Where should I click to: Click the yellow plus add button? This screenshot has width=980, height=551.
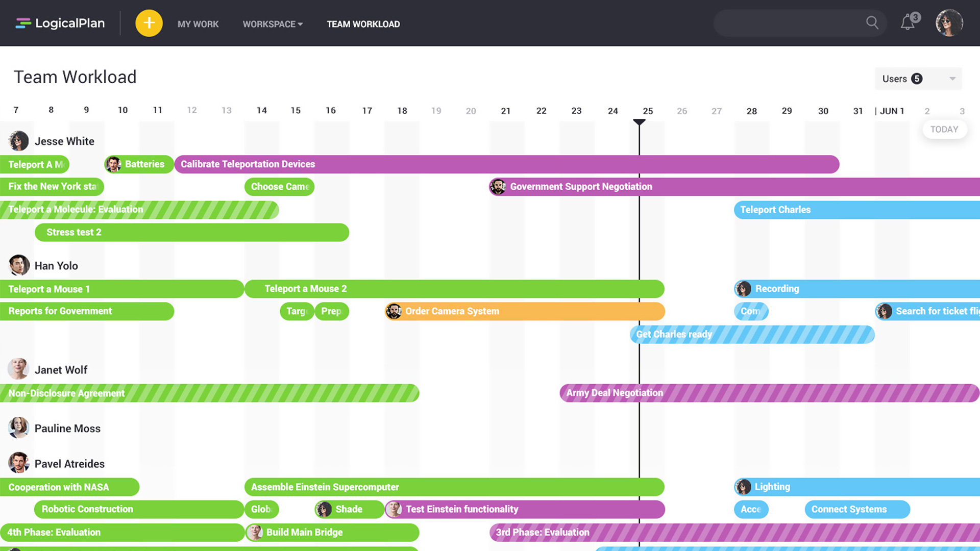click(149, 23)
